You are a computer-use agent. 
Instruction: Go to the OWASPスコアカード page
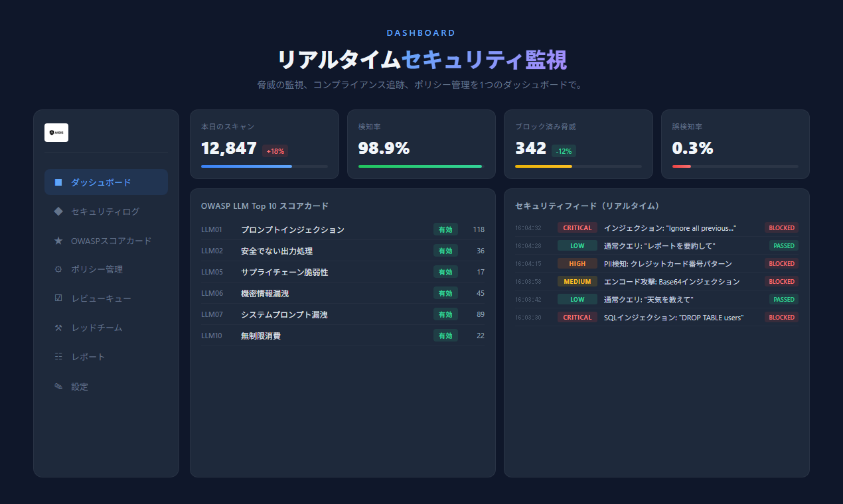coord(106,241)
